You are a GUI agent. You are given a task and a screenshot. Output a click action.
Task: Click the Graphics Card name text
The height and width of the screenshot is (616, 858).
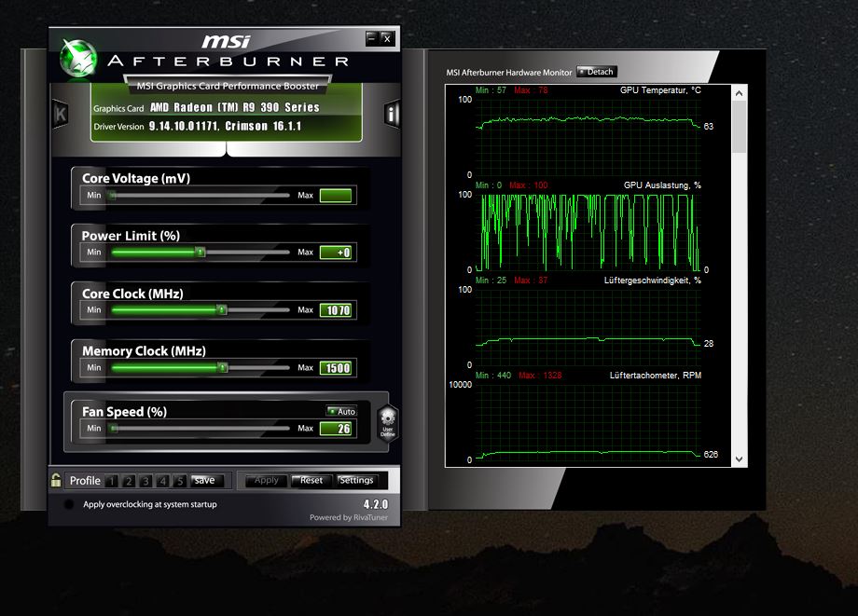tap(235, 107)
